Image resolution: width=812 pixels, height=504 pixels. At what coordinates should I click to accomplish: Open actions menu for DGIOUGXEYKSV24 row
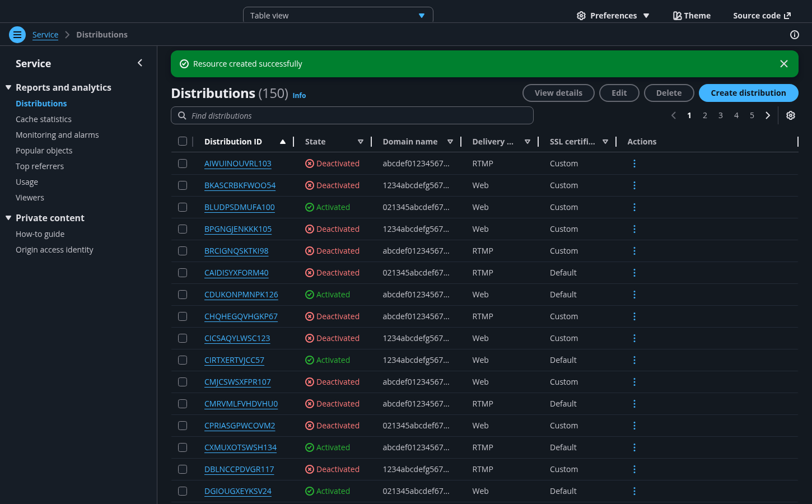tap(634, 491)
